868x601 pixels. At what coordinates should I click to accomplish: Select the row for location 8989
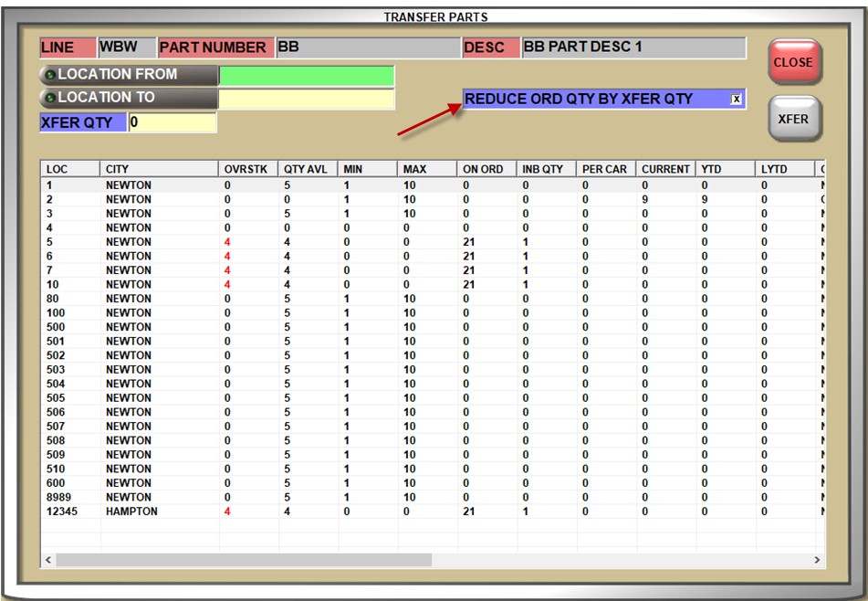(274, 498)
